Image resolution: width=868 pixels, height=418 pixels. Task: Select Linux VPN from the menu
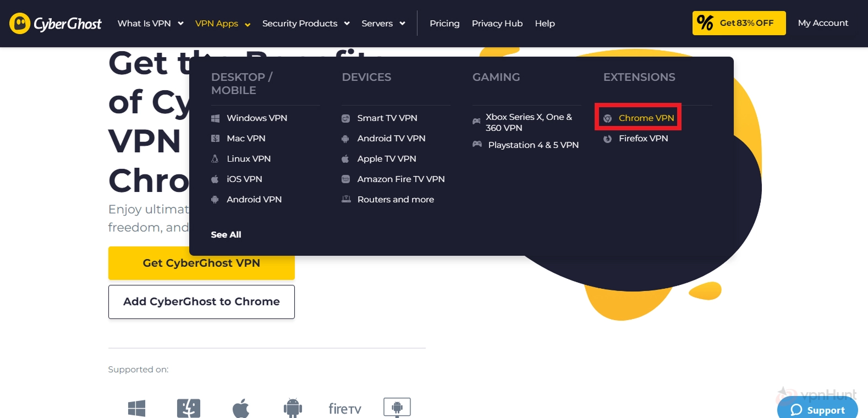pos(249,159)
